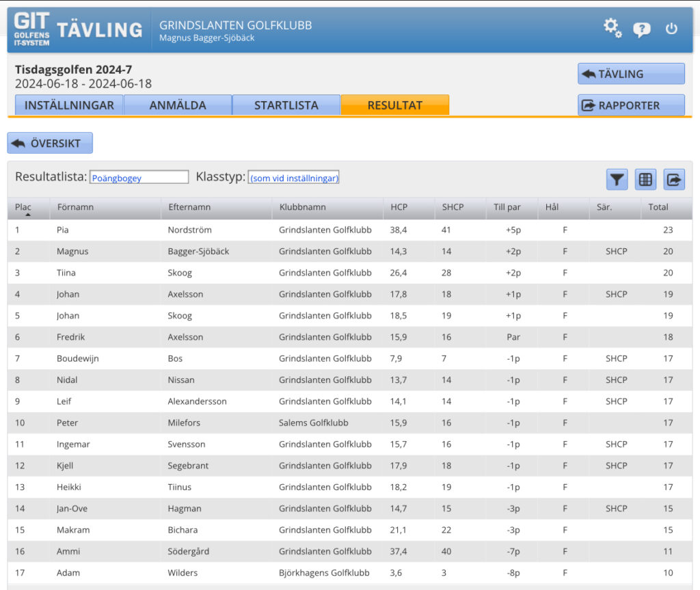Screen dimensions: 700x590
Task: Click the surname Alexandersson
Action: coord(197,401)
